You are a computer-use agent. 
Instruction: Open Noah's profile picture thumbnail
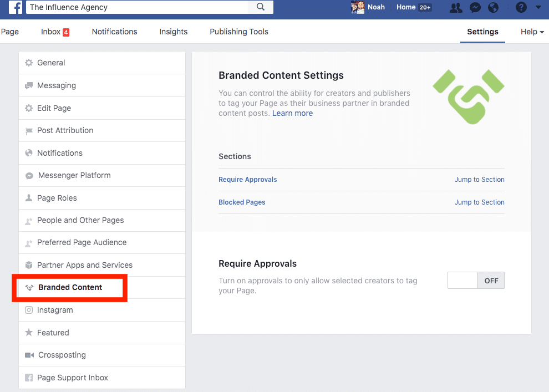358,7
